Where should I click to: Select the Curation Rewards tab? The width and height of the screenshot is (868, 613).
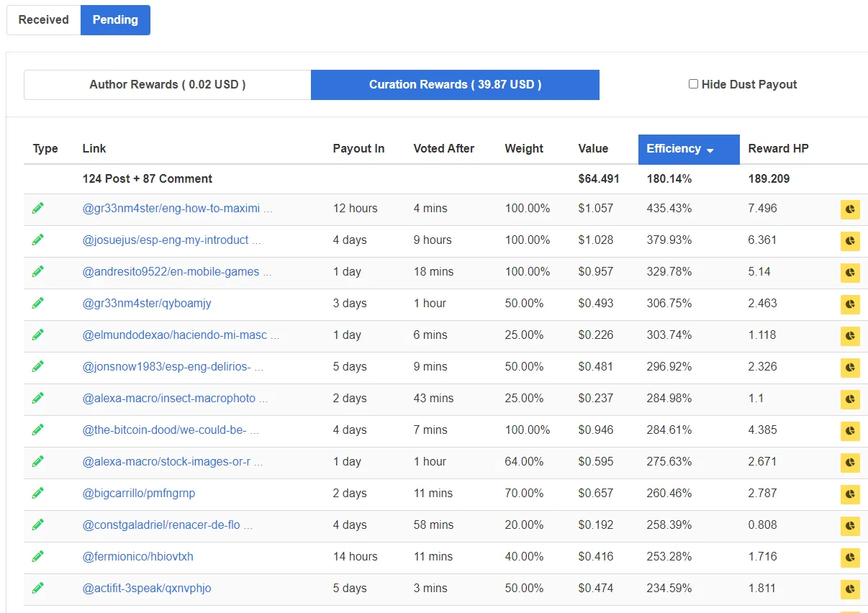pyautogui.click(x=455, y=85)
